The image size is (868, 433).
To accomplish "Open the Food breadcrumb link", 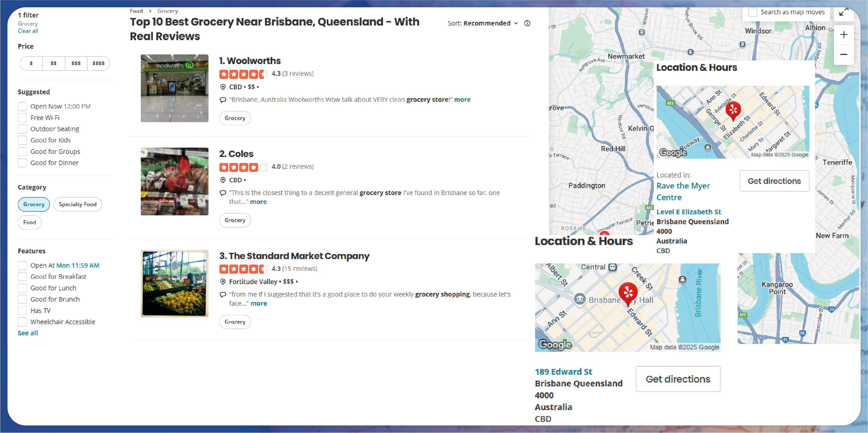I will pyautogui.click(x=136, y=11).
